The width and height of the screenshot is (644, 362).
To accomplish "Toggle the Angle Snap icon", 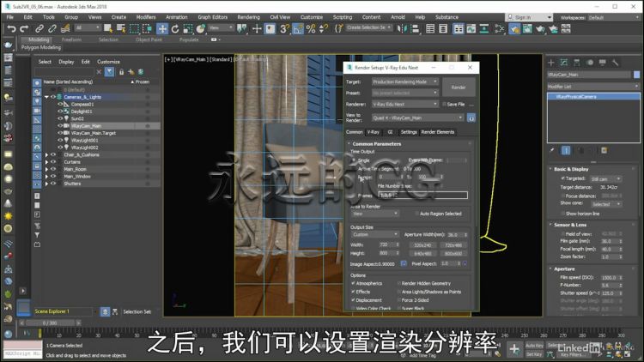I will (x=298, y=28).
